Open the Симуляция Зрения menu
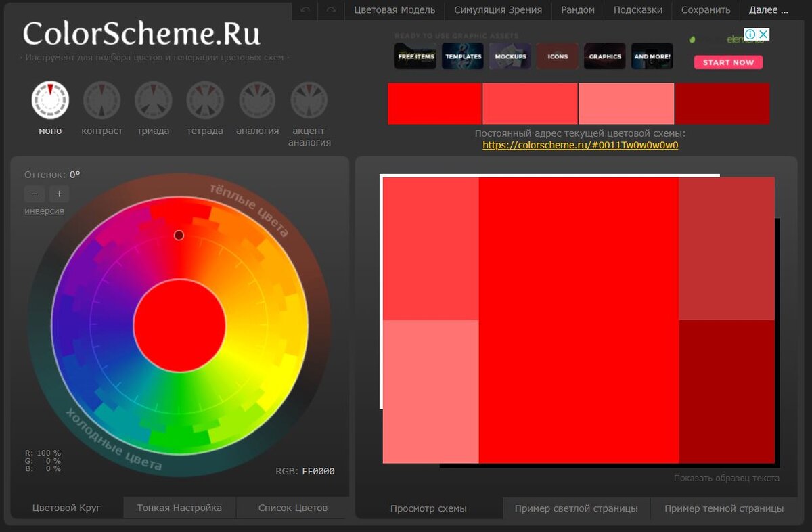Viewport: 812px width, 532px height. 498,10
